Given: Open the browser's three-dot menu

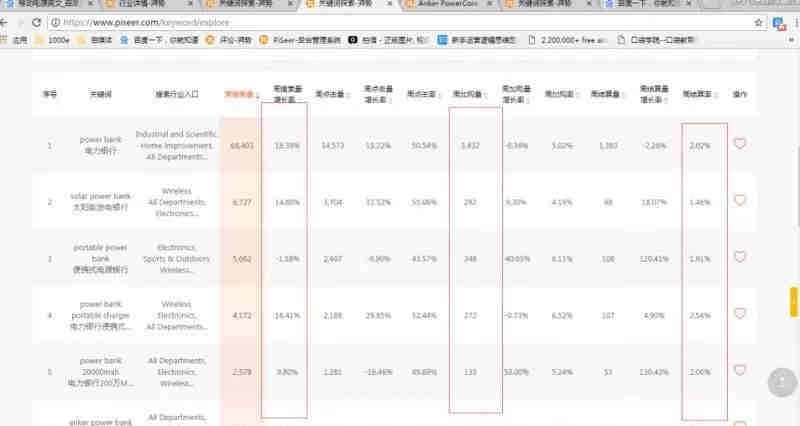Looking at the screenshot, I should click(x=796, y=22).
